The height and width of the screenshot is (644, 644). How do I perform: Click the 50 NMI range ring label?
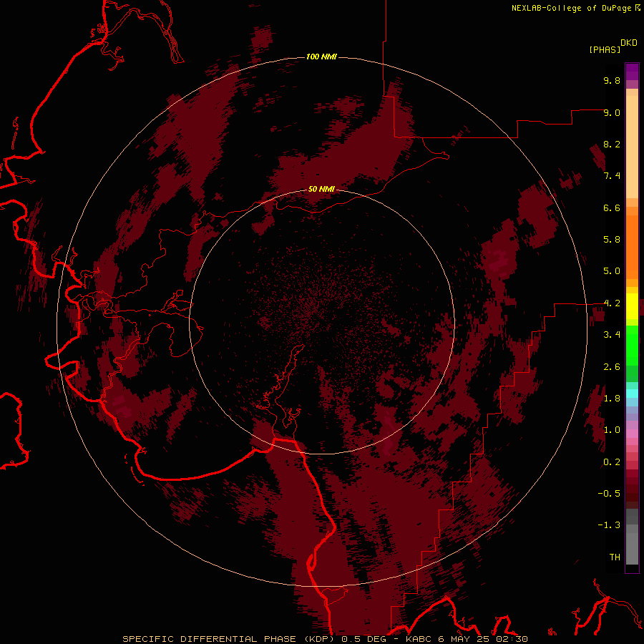tap(321, 189)
